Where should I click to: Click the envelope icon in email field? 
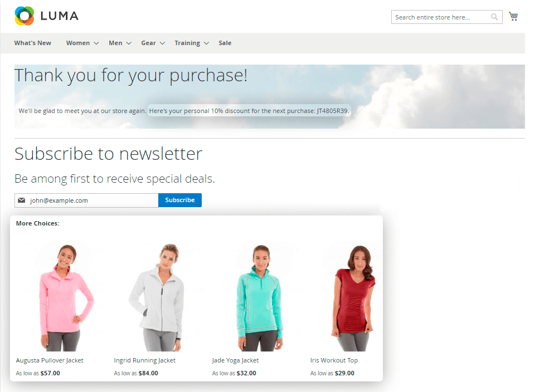(x=22, y=200)
